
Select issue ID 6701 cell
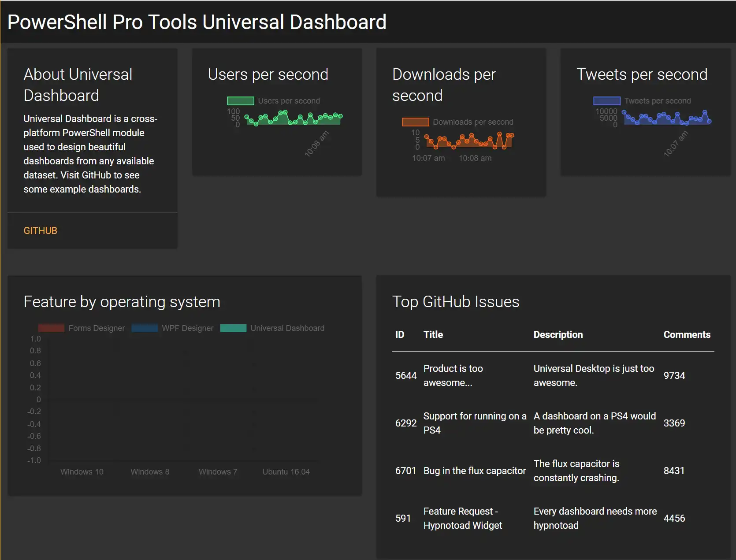406,471
